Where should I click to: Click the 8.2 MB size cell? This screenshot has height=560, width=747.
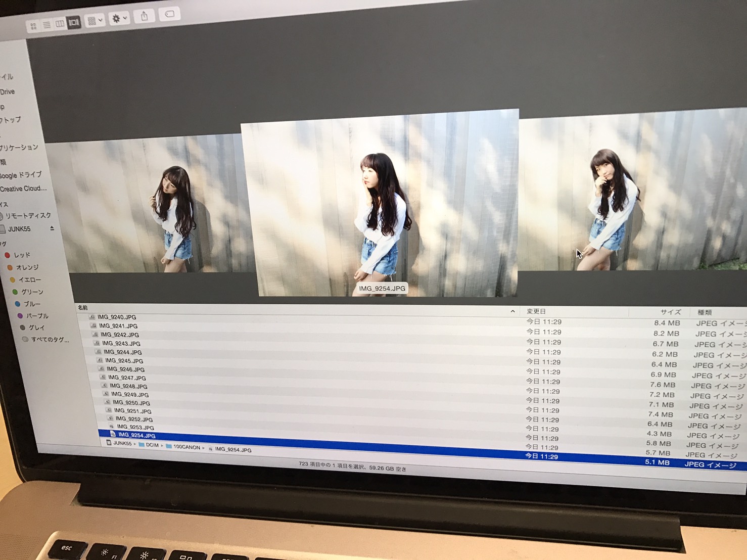pos(666,333)
